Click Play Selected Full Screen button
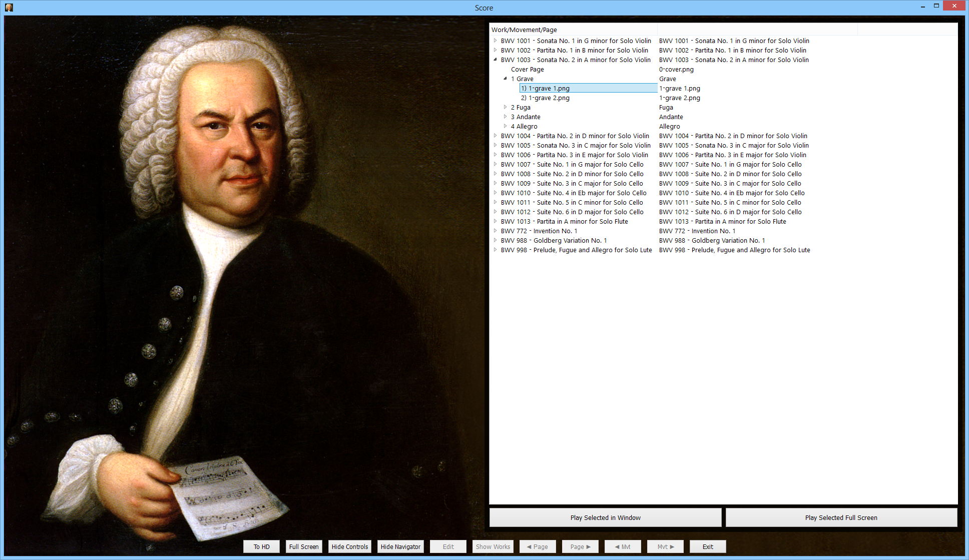Image resolution: width=969 pixels, height=560 pixels. [x=841, y=517]
